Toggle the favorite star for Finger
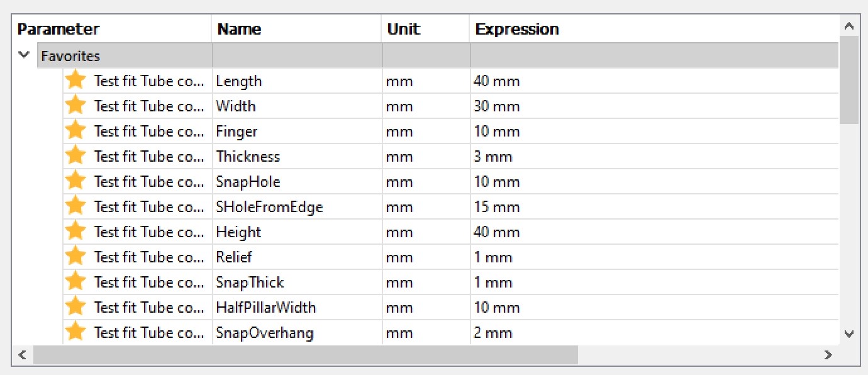The image size is (868, 375). 75,130
